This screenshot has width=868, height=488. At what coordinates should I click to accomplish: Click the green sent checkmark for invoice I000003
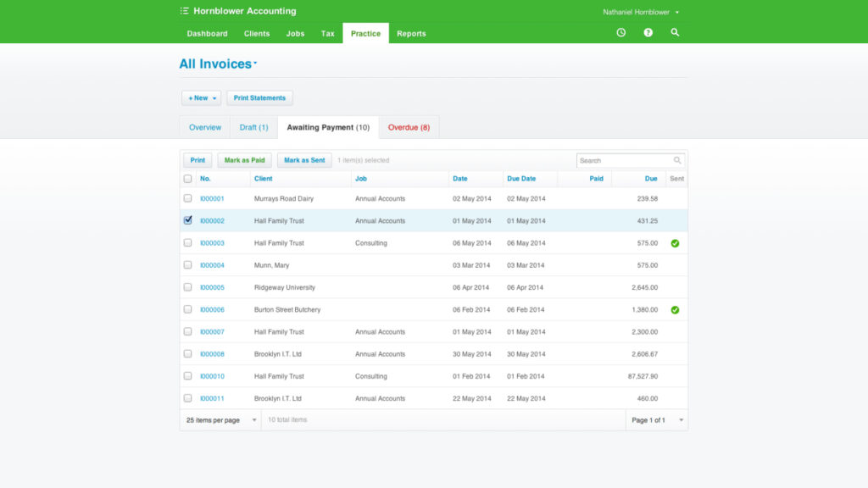point(675,243)
